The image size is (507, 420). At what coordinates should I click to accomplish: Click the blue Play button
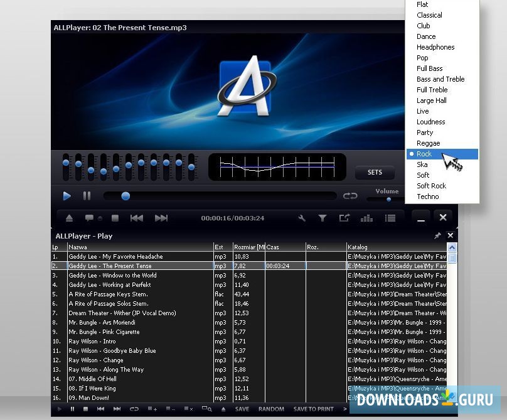click(x=67, y=196)
